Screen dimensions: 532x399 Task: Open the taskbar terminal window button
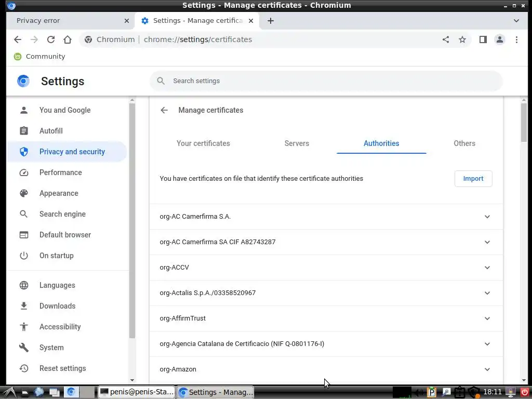click(x=137, y=392)
